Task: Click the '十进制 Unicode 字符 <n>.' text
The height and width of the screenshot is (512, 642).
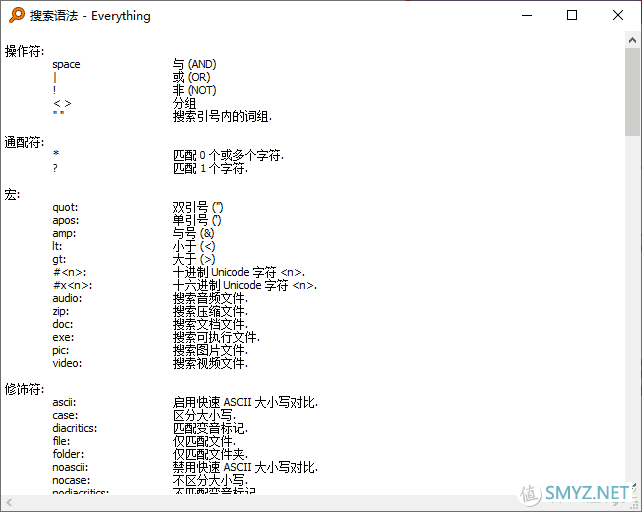Action: tap(239, 272)
